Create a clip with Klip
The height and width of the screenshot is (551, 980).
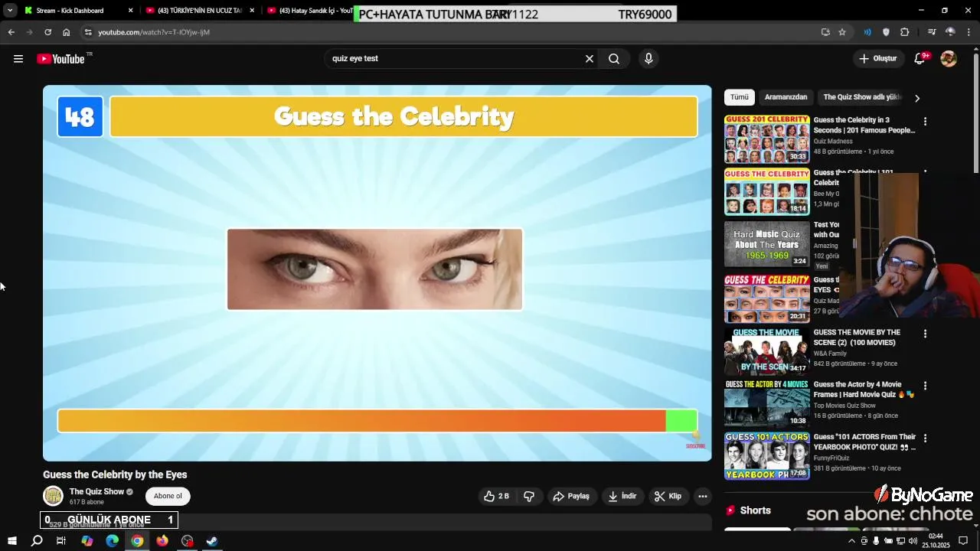click(668, 497)
